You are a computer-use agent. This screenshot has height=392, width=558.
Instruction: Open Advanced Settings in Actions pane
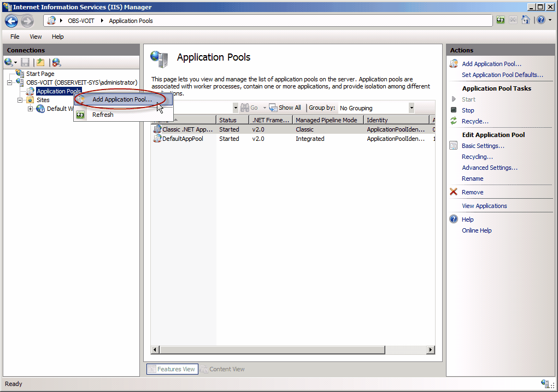(489, 168)
